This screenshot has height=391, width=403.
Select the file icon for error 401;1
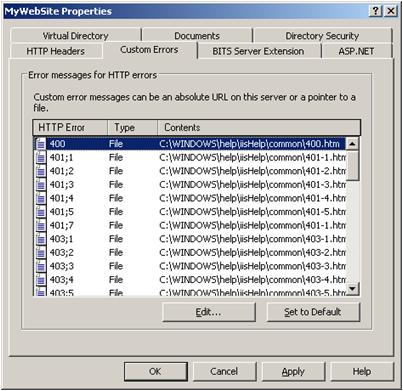[41, 157]
